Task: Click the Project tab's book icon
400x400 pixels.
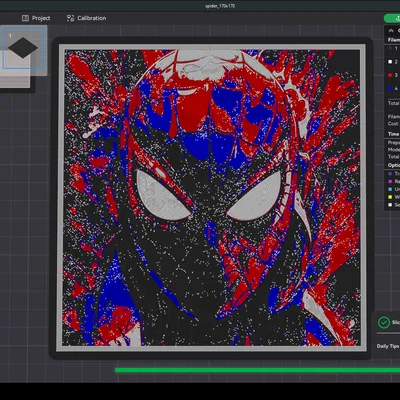Action: [25, 18]
